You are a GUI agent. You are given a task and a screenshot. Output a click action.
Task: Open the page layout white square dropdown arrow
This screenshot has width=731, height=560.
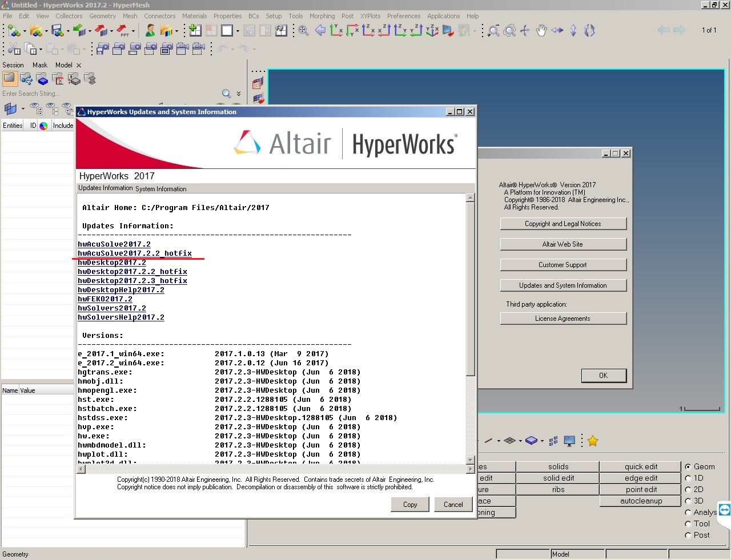click(238, 31)
